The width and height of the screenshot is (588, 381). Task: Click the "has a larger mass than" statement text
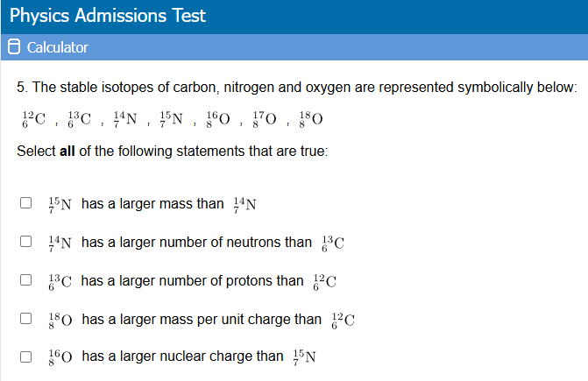[x=152, y=204]
